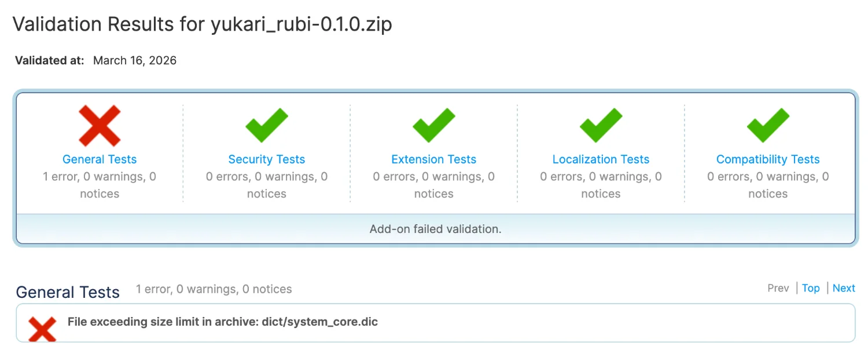Click the Prev navigation link
This screenshot has width=868, height=361.
click(x=778, y=288)
